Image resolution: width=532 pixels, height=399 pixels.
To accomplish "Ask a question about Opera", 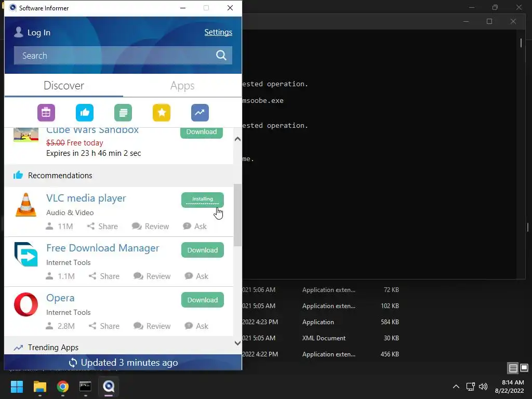I will (x=196, y=326).
